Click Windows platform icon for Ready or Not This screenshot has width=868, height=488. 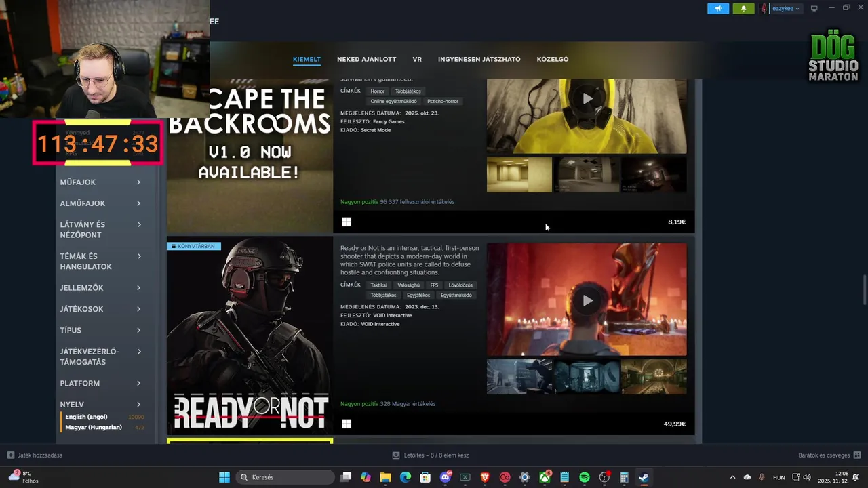347,424
